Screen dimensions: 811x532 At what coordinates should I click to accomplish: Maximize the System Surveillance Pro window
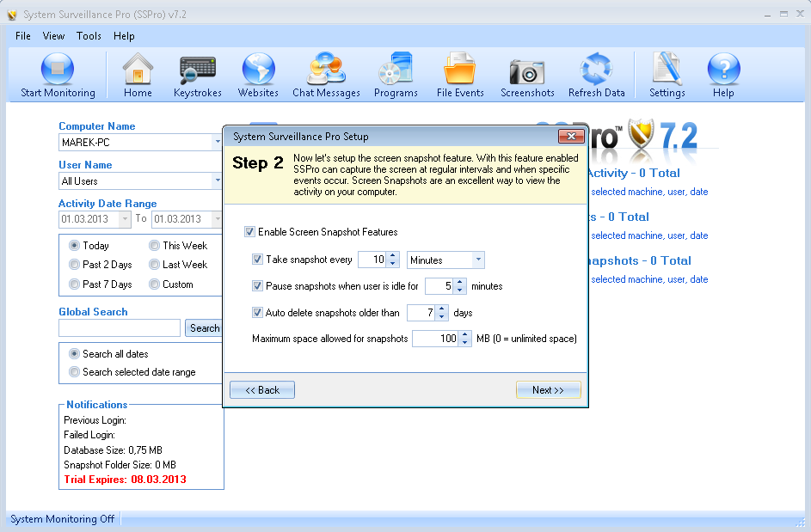[x=784, y=15]
